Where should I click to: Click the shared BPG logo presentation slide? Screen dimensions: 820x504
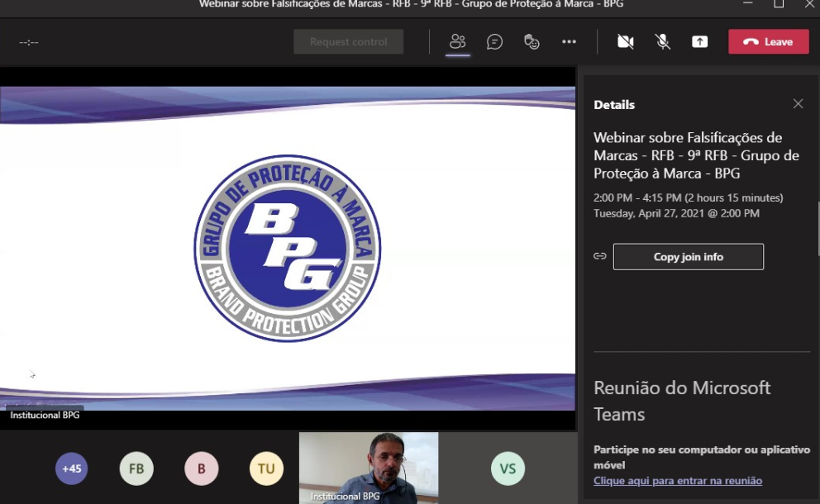(x=288, y=248)
